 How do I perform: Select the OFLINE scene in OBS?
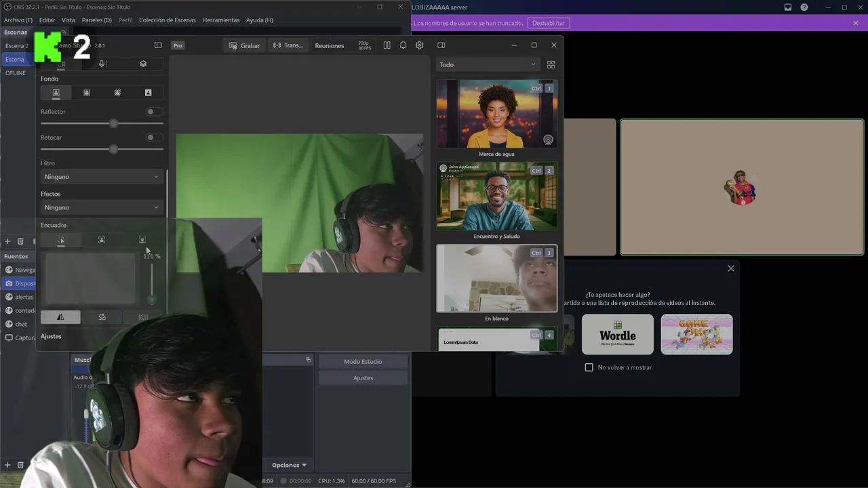tap(16, 73)
